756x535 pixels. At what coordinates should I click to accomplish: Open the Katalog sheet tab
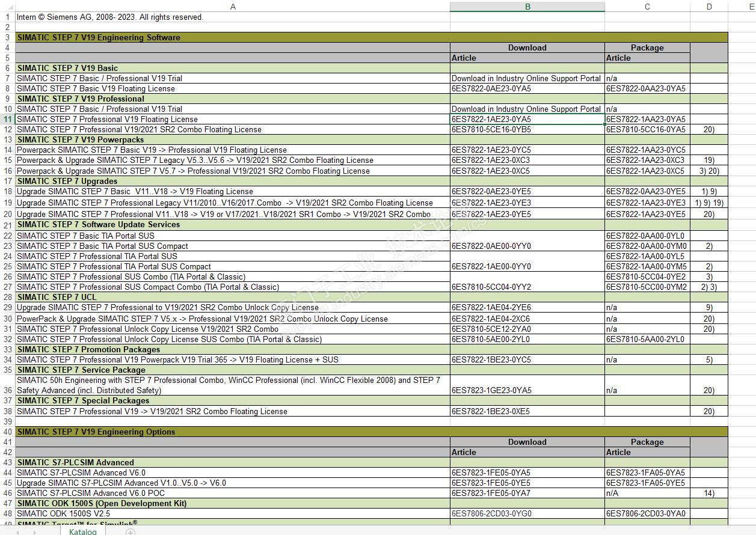click(82, 531)
